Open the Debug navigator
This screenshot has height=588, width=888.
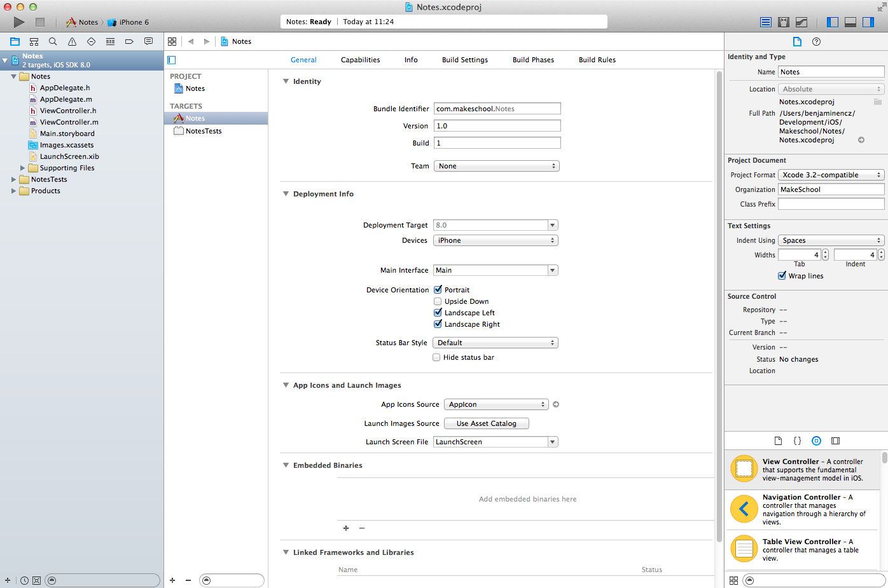[110, 41]
